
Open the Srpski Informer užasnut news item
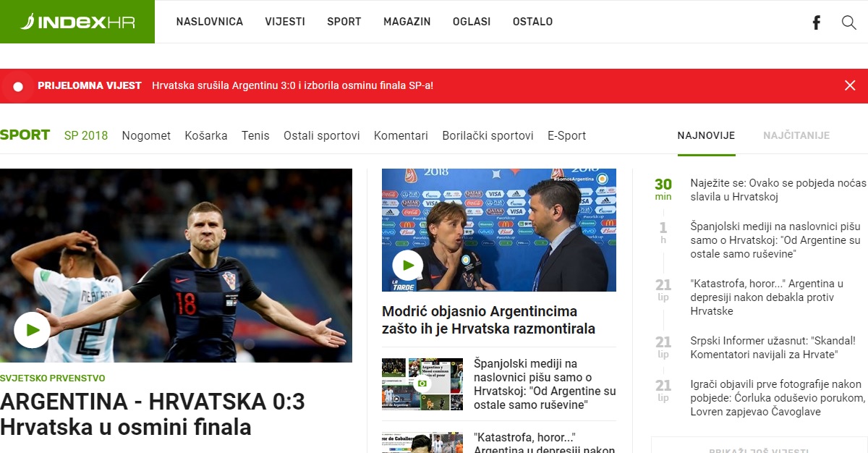coord(773,347)
